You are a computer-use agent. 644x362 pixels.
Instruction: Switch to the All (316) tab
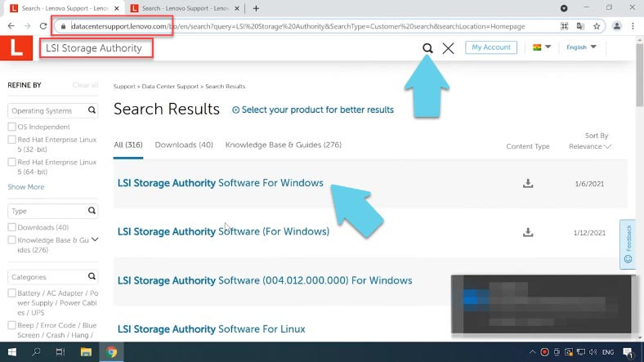128,145
